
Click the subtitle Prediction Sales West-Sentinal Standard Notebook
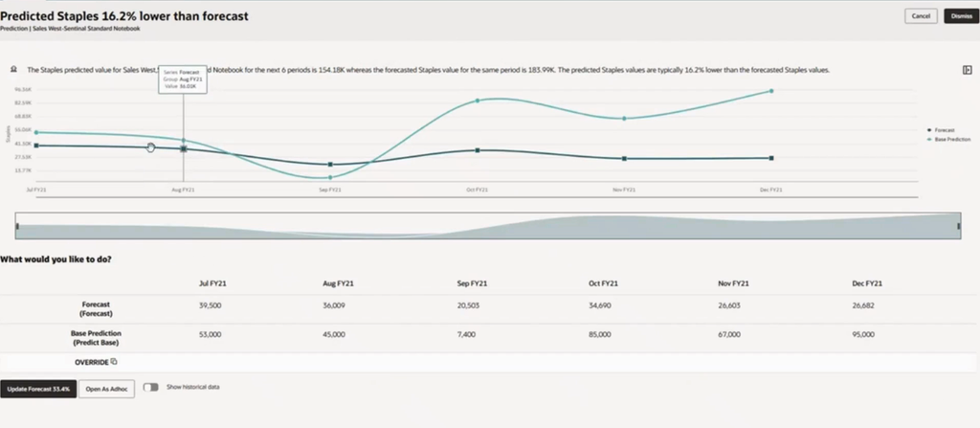(x=70, y=29)
